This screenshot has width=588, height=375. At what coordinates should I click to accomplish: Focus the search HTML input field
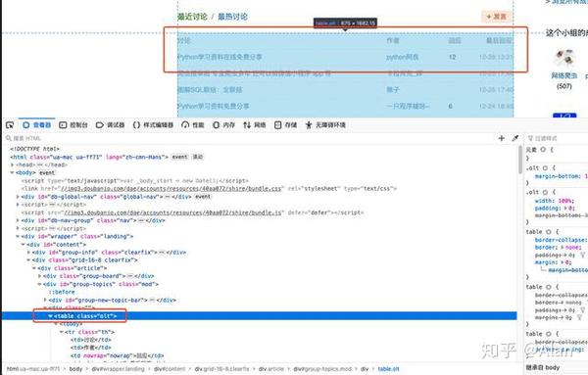[248, 138]
